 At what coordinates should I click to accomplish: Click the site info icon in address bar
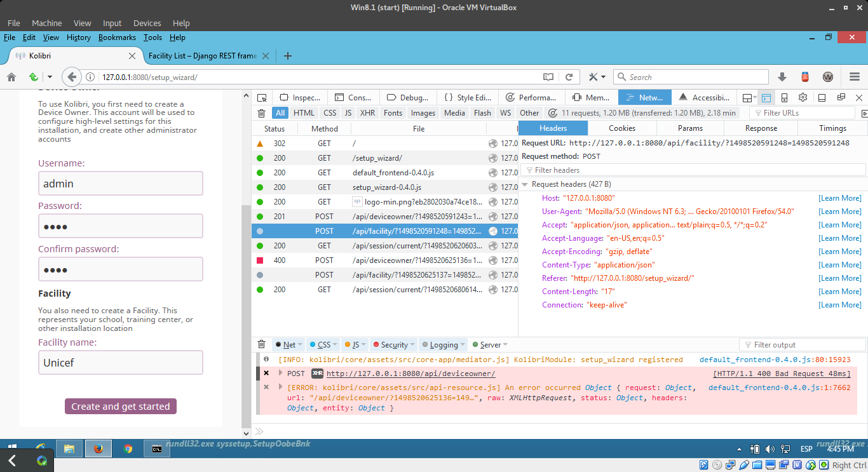[91, 77]
